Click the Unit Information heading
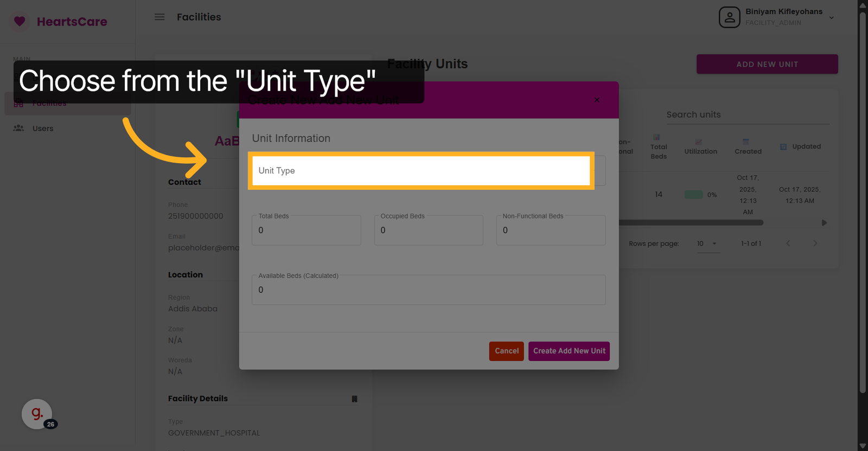Viewport: 868px width, 451px height. pyautogui.click(x=291, y=138)
